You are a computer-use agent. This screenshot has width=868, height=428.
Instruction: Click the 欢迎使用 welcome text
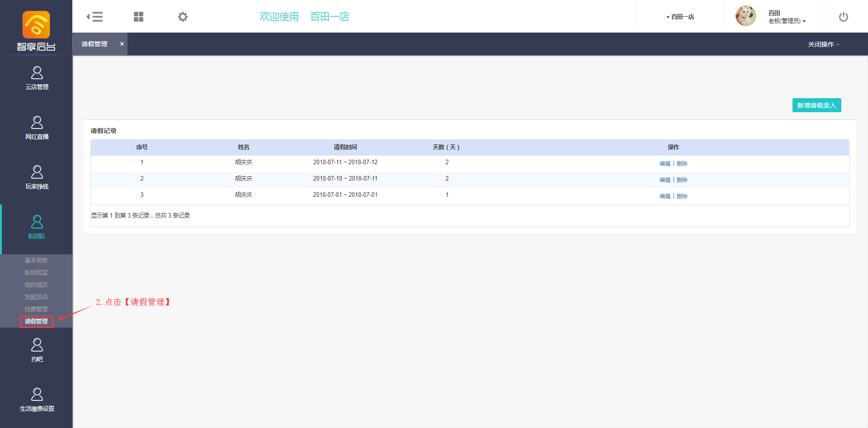pyautogui.click(x=279, y=17)
